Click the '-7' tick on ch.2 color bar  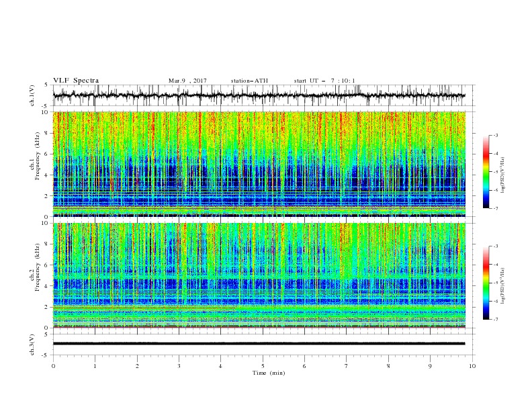[x=496, y=320]
